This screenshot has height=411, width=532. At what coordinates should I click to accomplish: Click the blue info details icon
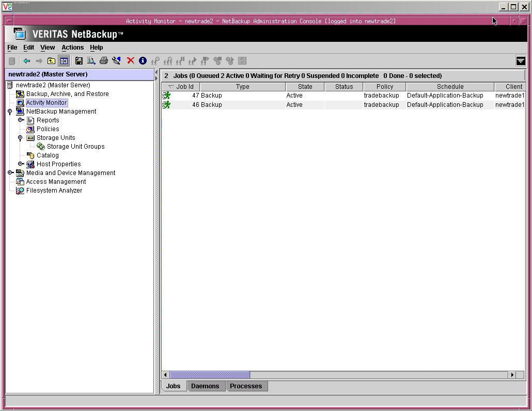[143, 61]
